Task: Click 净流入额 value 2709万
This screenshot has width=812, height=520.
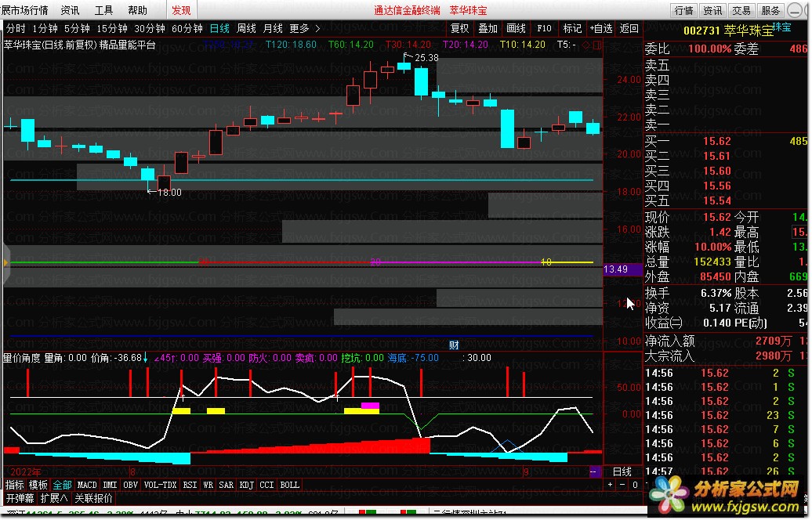Action: (x=773, y=341)
